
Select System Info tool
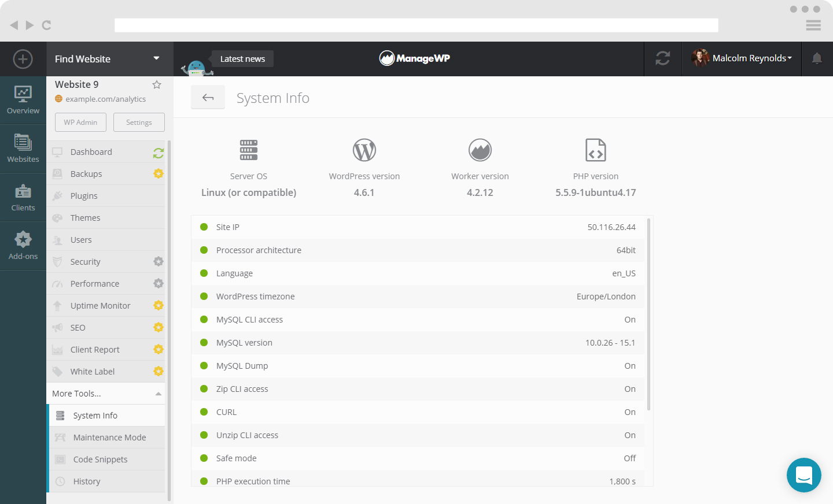107,416
